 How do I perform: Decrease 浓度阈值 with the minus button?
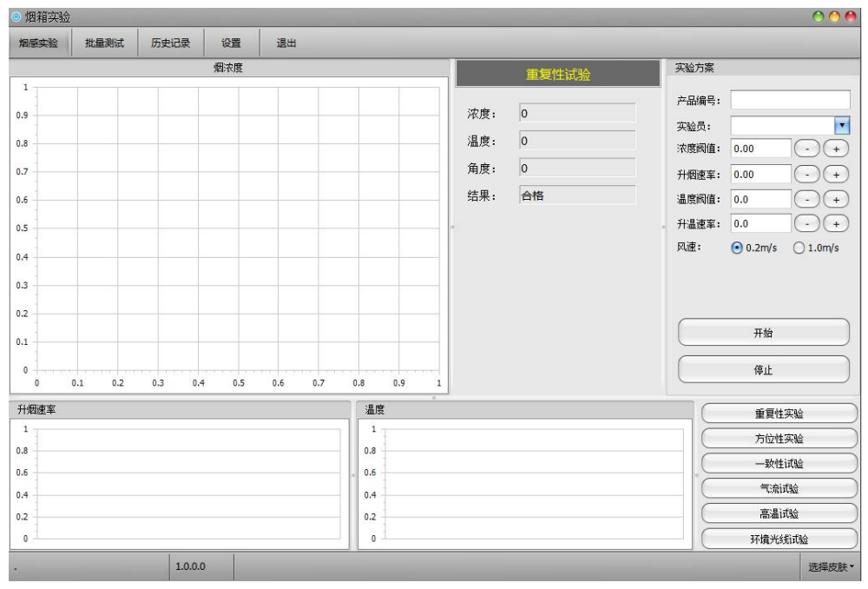tap(807, 149)
